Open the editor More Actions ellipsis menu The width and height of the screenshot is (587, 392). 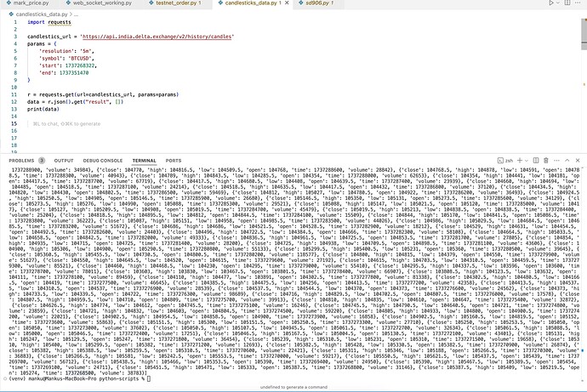click(578, 3)
